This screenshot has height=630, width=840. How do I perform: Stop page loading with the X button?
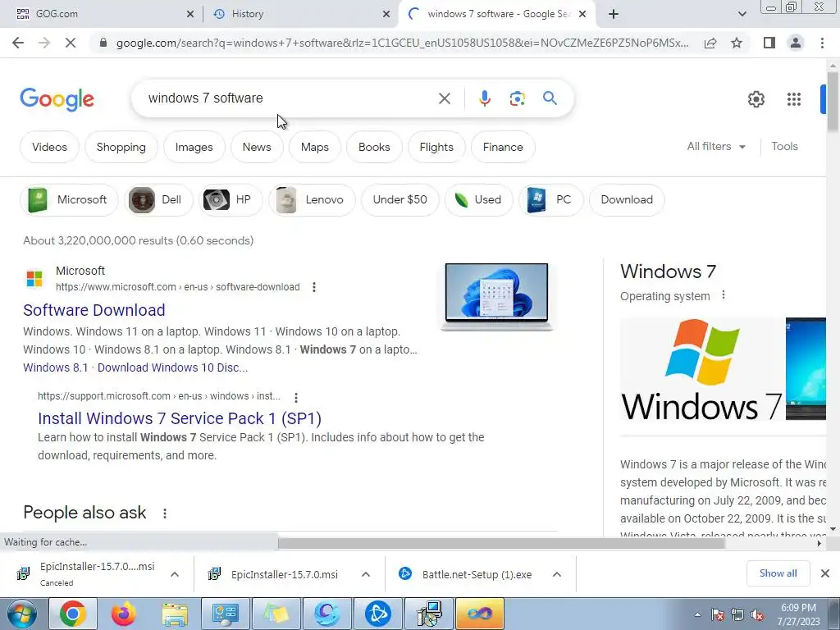(71, 43)
